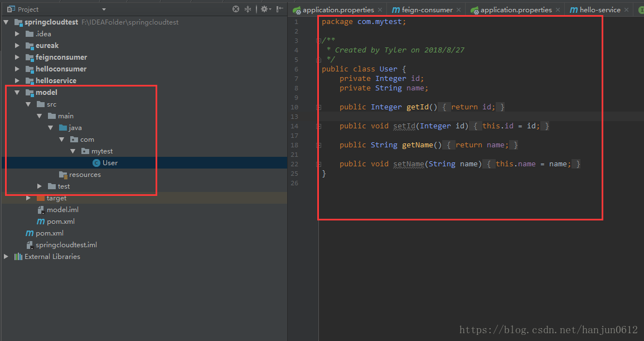644x341 pixels.
Task: Click the scroll from source target icon
Action: click(x=236, y=9)
